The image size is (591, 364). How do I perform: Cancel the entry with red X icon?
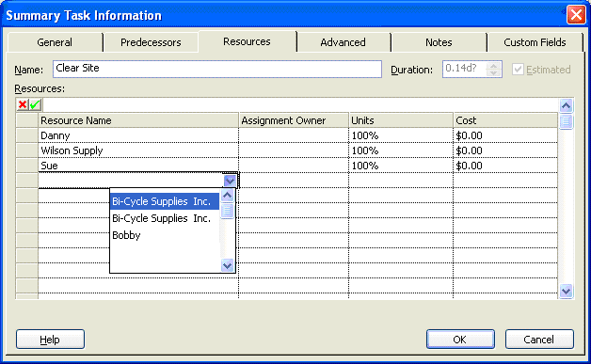(x=23, y=104)
